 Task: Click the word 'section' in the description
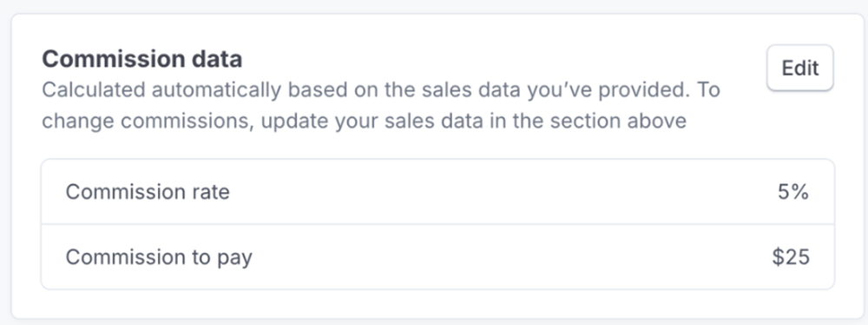pos(583,121)
